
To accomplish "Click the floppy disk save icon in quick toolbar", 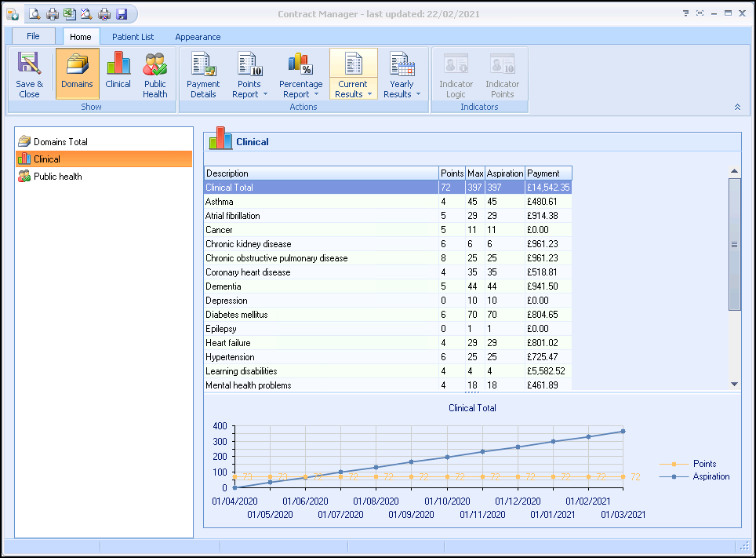I will [x=122, y=13].
